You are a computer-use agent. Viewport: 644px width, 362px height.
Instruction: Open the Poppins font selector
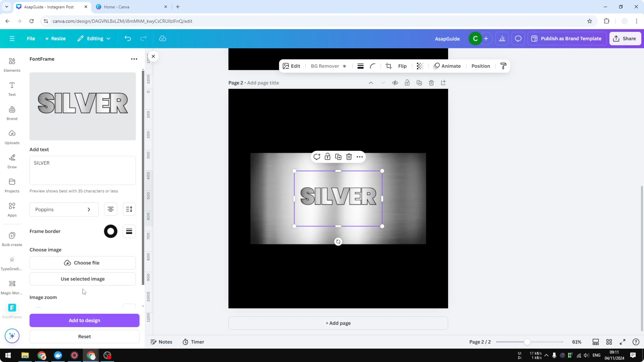coord(64,209)
